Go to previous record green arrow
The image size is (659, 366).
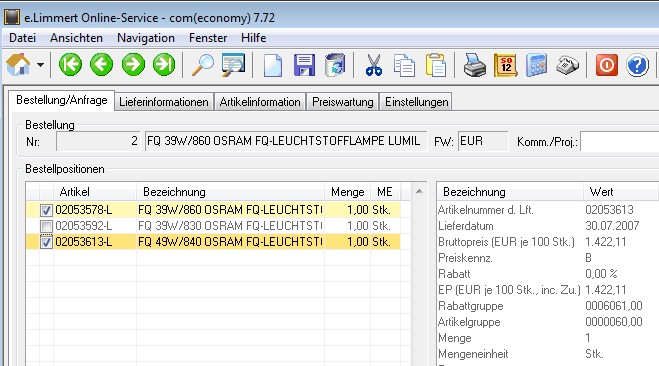click(x=102, y=65)
